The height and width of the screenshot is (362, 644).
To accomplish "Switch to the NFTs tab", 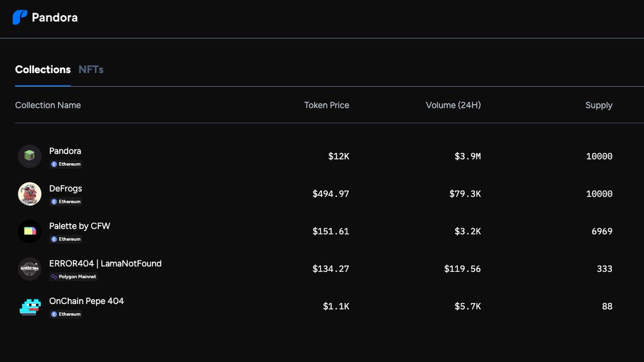I will (91, 69).
